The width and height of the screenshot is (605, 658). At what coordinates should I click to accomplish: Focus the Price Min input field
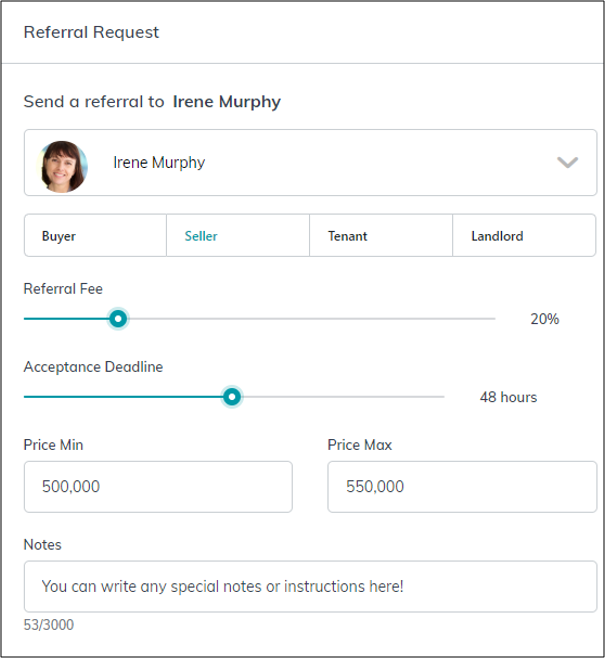coord(158,487)
